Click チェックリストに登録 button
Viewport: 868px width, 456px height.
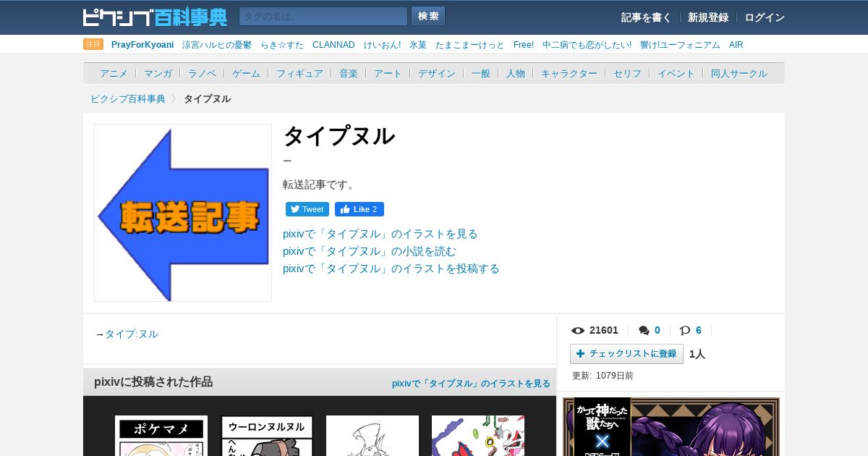626,354
